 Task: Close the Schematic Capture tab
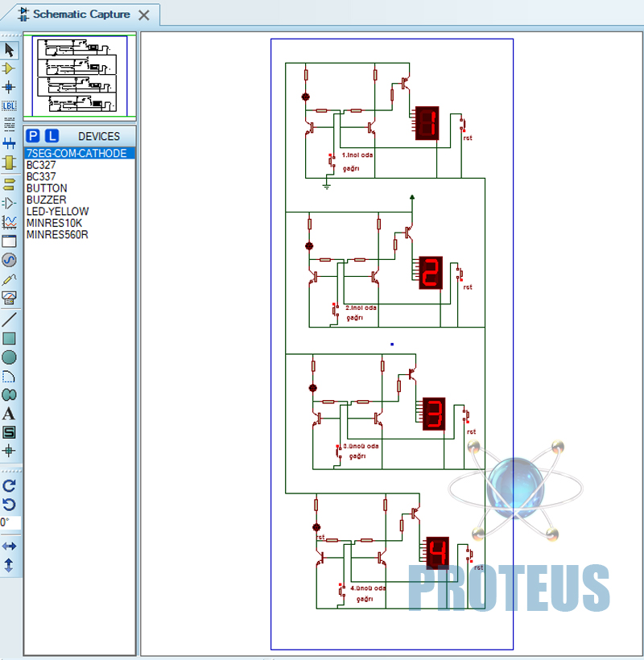pos(144,15)
